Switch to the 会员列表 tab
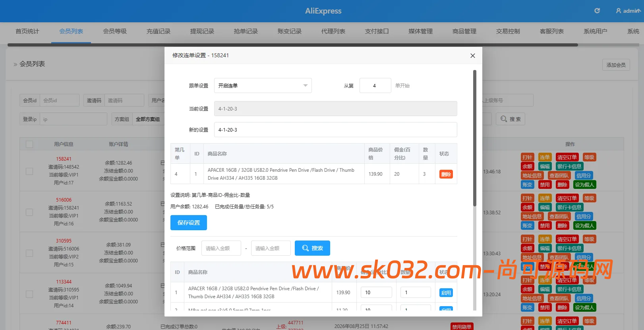644x330 pixels. tap(71, 31)
